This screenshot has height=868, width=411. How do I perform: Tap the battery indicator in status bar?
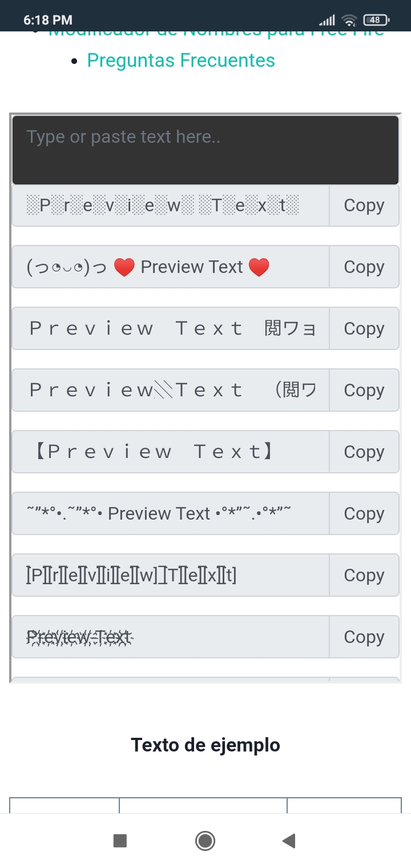(376, 20)
